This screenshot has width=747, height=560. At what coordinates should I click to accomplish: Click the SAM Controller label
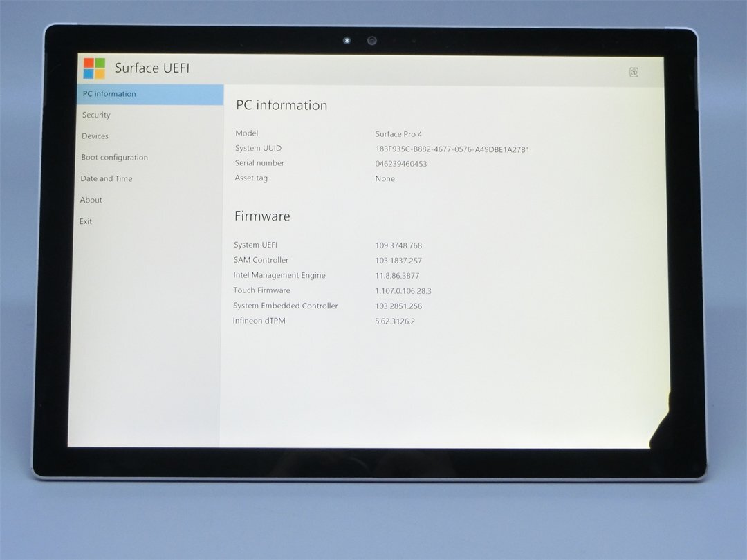point(261,260)
